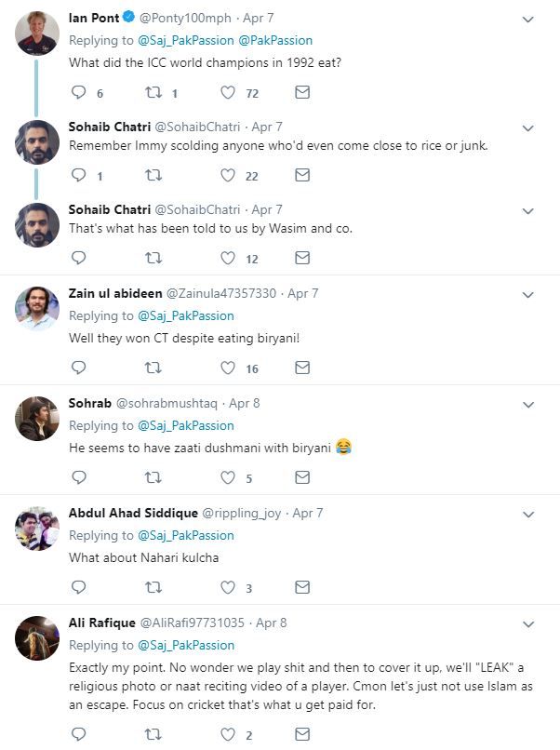Open Abdul Ahad Siddique's profile picture
Viewport: 560px width, 750px height.
[x=37, y=529]
